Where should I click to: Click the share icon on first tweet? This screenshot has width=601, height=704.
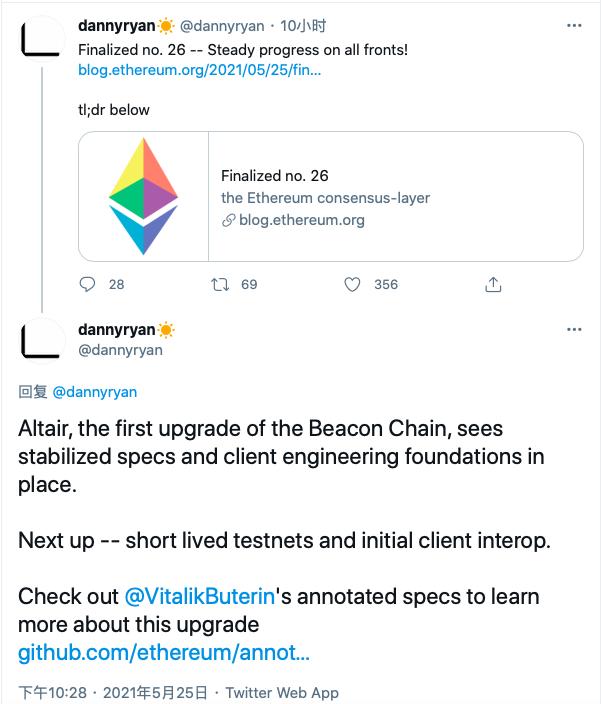(493, 284)
